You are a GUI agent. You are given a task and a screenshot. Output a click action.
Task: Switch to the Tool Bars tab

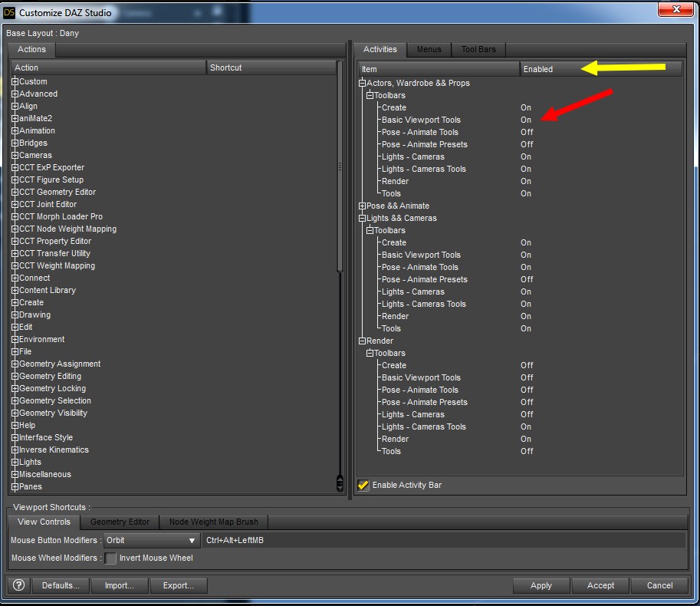pos(478,50)
